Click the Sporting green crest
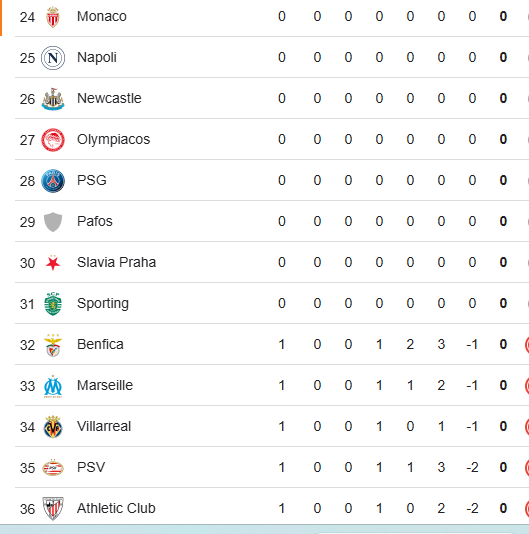 coord(53,304)
